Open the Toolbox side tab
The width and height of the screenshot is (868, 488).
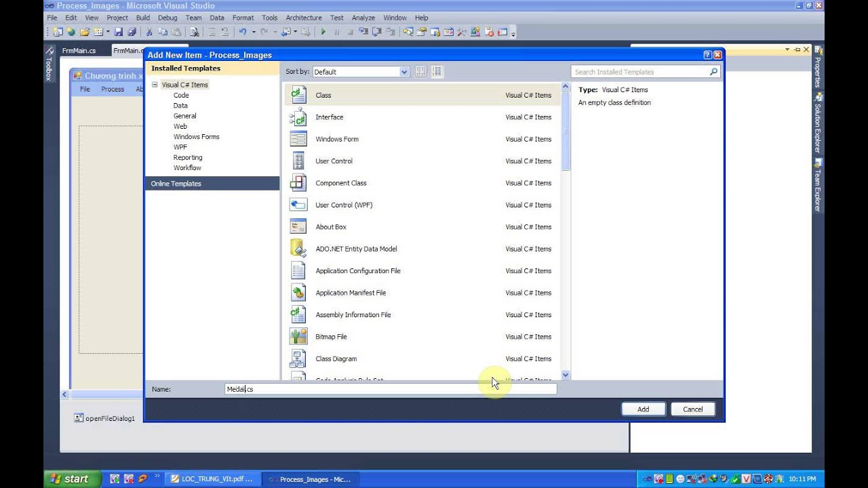click(49, 64)
